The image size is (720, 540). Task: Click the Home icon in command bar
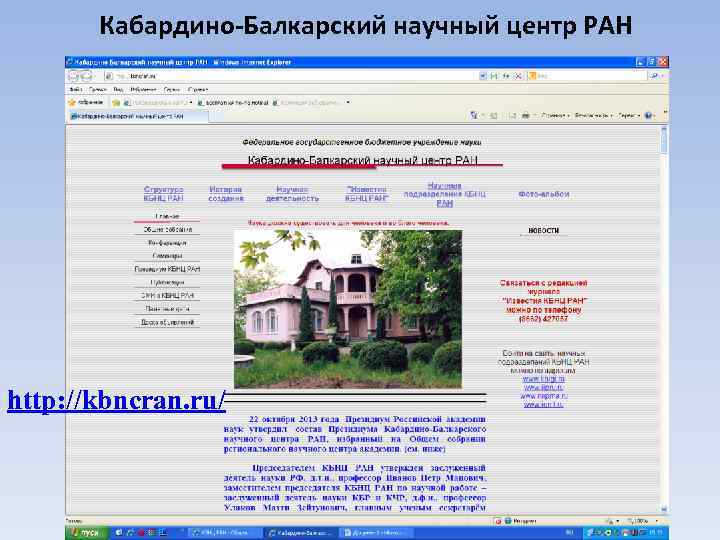click(473, 115)
